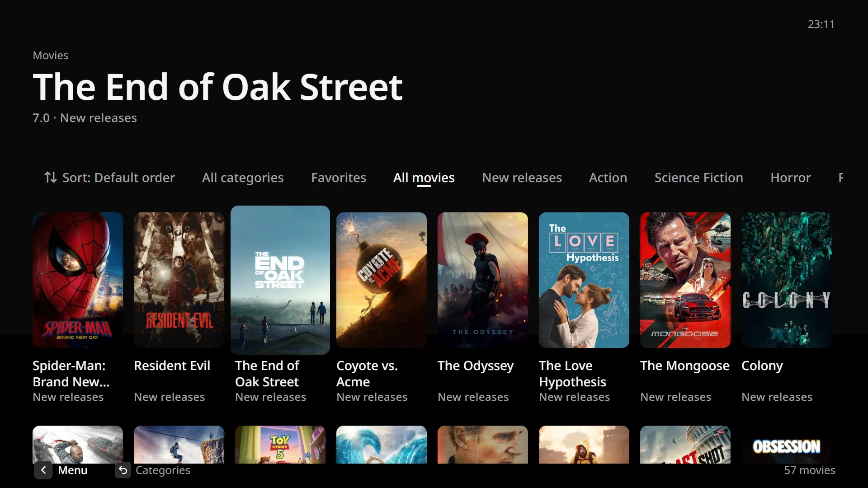Open the close-up older man face poster
Image resolution: width=868 pixels, height=488 pixels.
pyautogui.click(x=483, y=445)
